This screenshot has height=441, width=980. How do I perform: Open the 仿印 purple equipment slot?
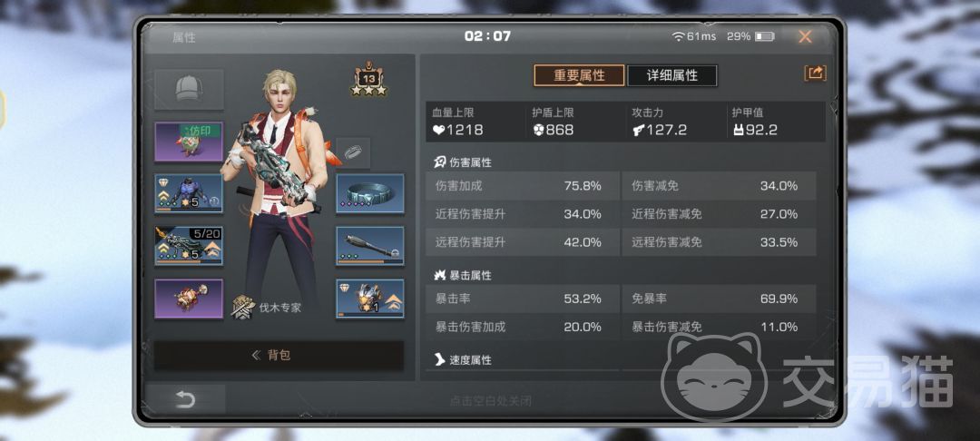click(x=189, y=142)
